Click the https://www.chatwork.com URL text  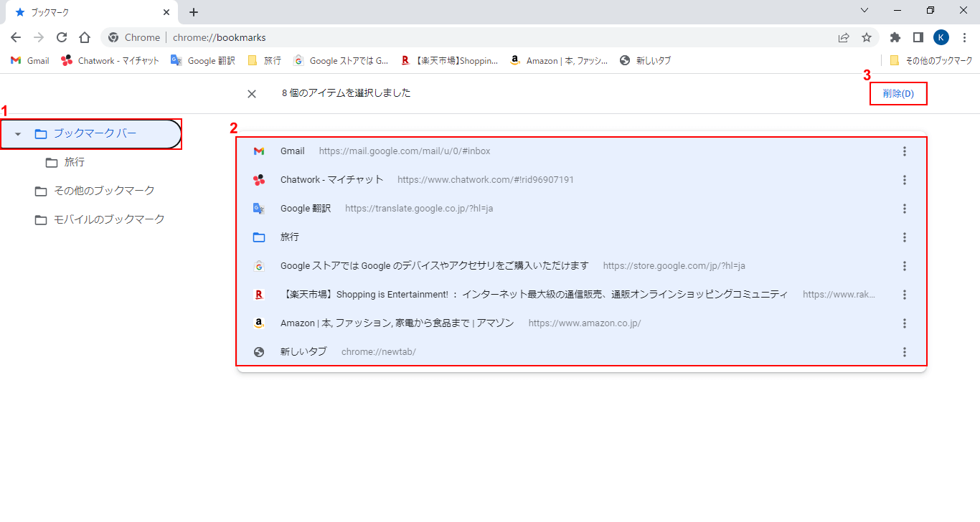coord(486,180)
